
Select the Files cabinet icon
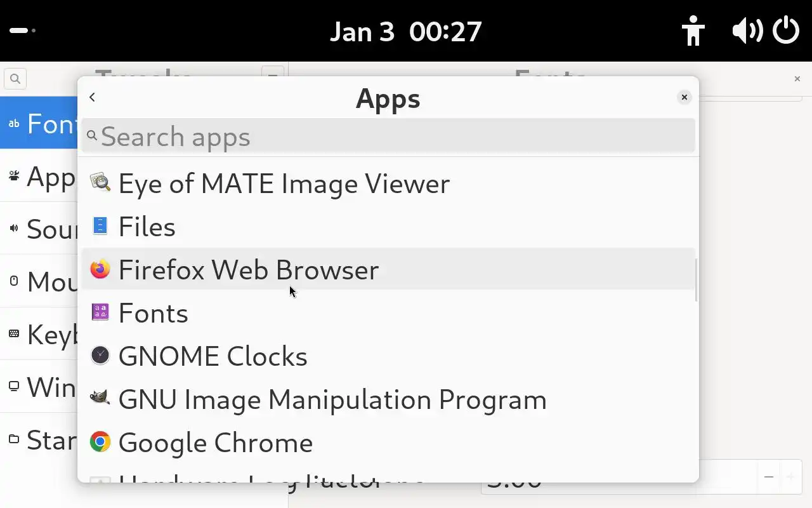[x=100, y=226]
